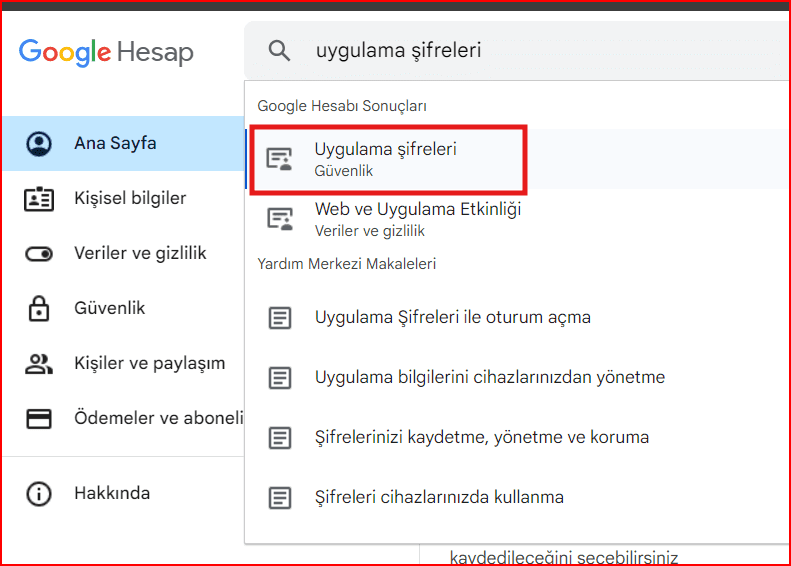Click the Kişisel bilgiler ID card icon

click(x=39, y=199)
